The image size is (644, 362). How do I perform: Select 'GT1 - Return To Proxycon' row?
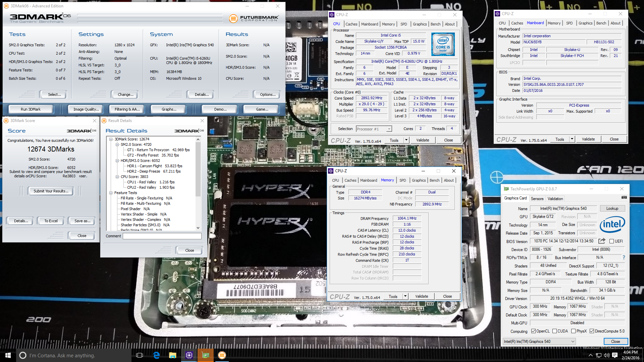(x=158, y=150)
